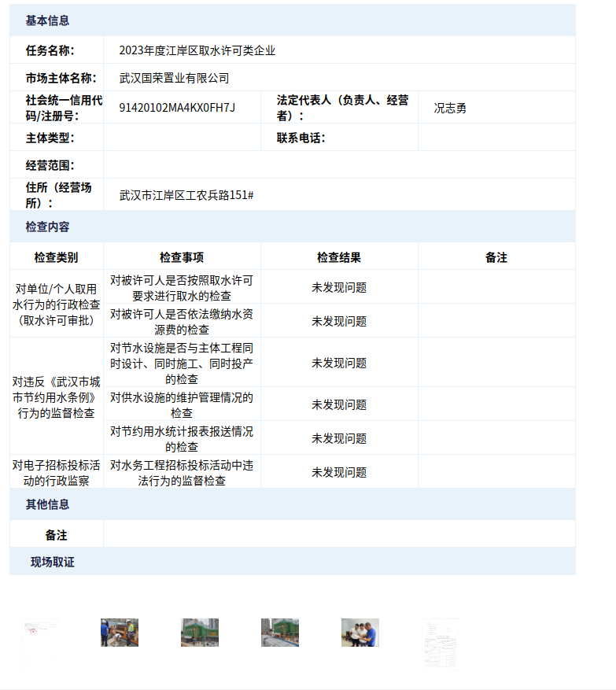Select the task name 2023年度江岸区取水许可类企业
This screenshot has width=616, height=690.
(x=197, y=50)
